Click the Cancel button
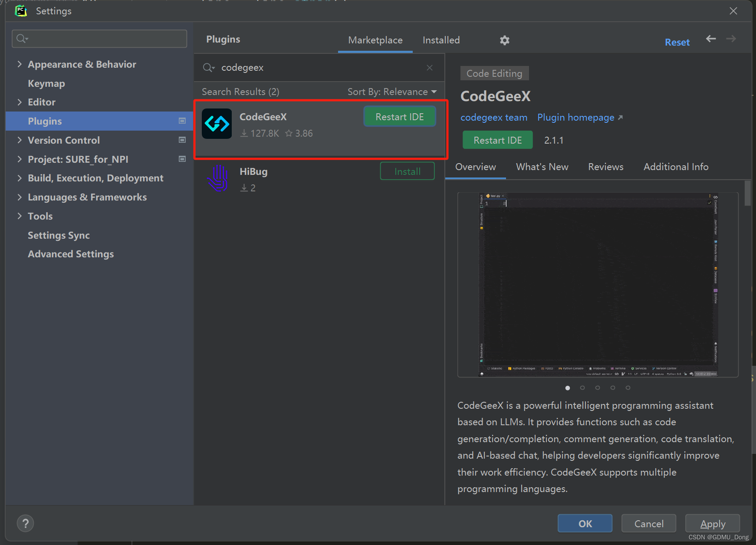The image size is (756, 545). (649, 524)
